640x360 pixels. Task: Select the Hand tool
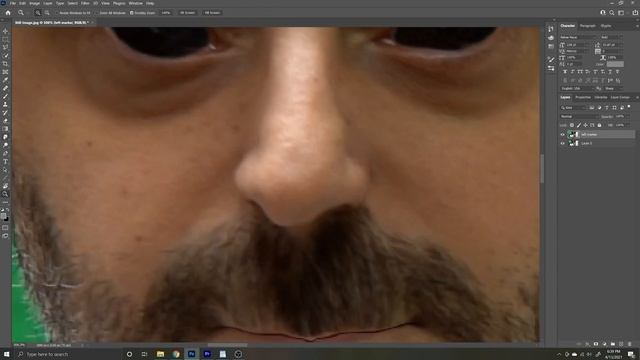(5, 186)
